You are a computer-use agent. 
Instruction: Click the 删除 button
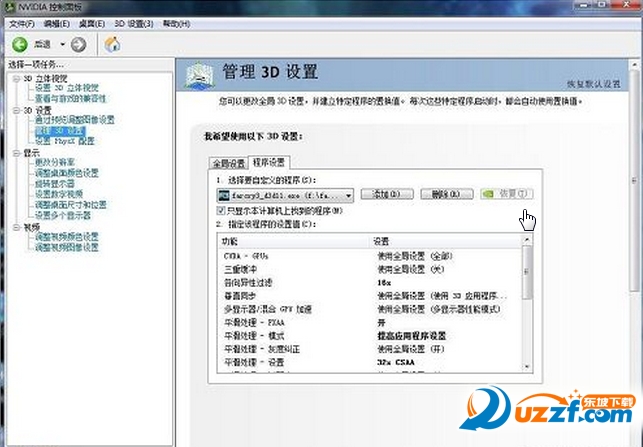point(447,194)
